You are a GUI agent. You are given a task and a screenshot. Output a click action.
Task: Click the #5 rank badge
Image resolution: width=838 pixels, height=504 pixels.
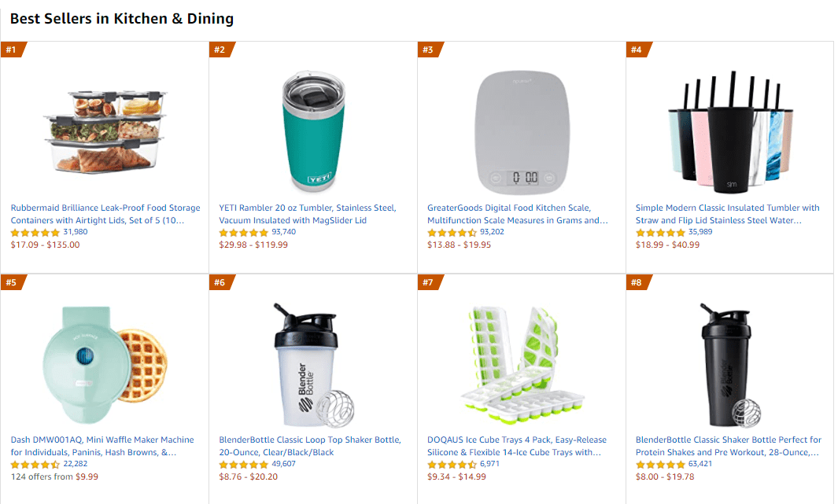(x=13, y=282)
